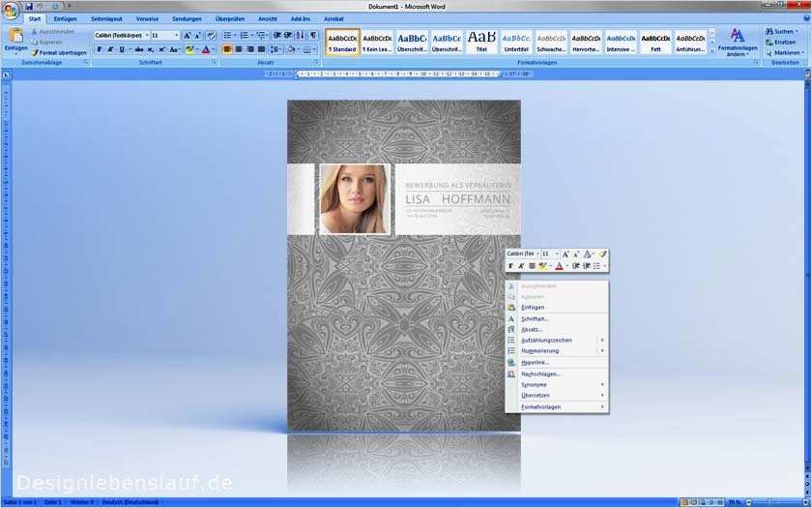The width and height of the screenshot is (812, 508).
Task: Choose Hyperlink... from the context menu
Action: coord(534,362)
